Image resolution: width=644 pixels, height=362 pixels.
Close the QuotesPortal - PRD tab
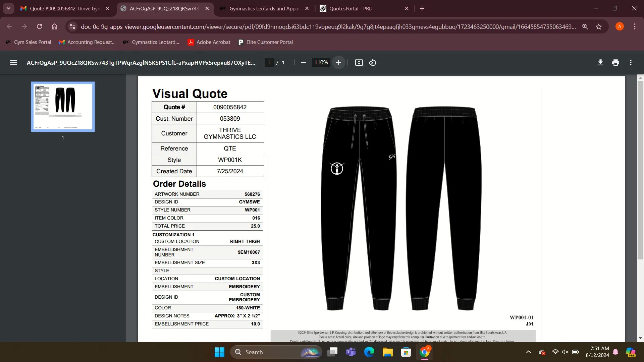[x=407, y=8]
